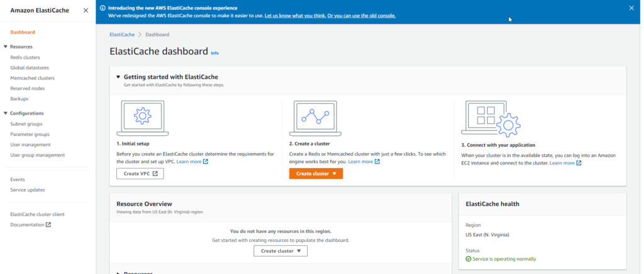Click 'Viewing data from US East' subtitle
Viewport: 644px width, 274px height.
160,212
